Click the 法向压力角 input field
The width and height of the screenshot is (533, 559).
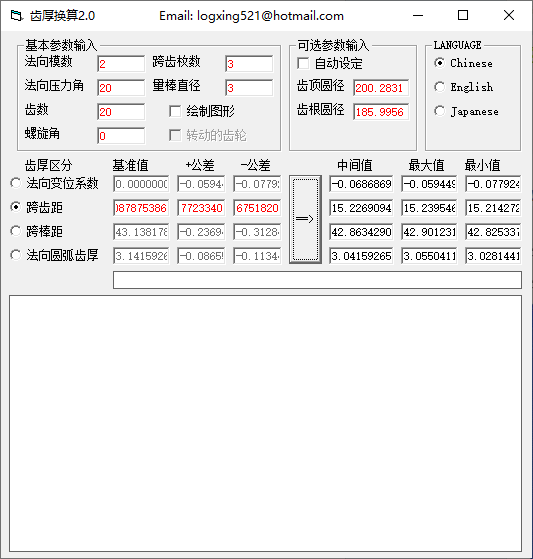(x=121, y=88)
